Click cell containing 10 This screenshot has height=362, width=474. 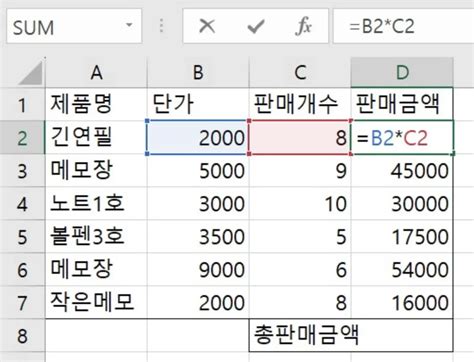(x=300, y=203)
